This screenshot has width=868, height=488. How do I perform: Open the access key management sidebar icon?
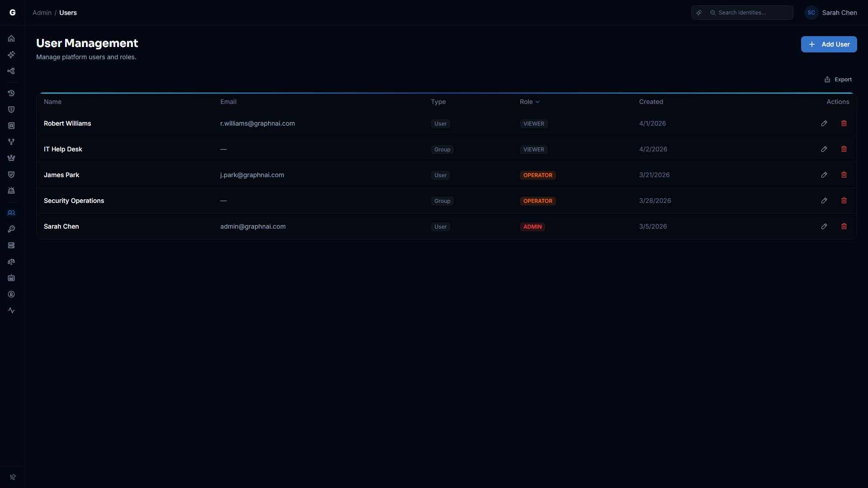pyautogui.click(x=11, y=229)
